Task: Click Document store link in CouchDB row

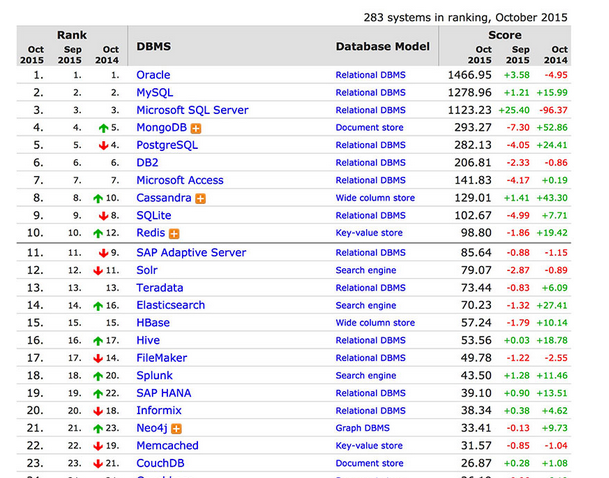Action: pyautogui.click(x=369, y=463)
